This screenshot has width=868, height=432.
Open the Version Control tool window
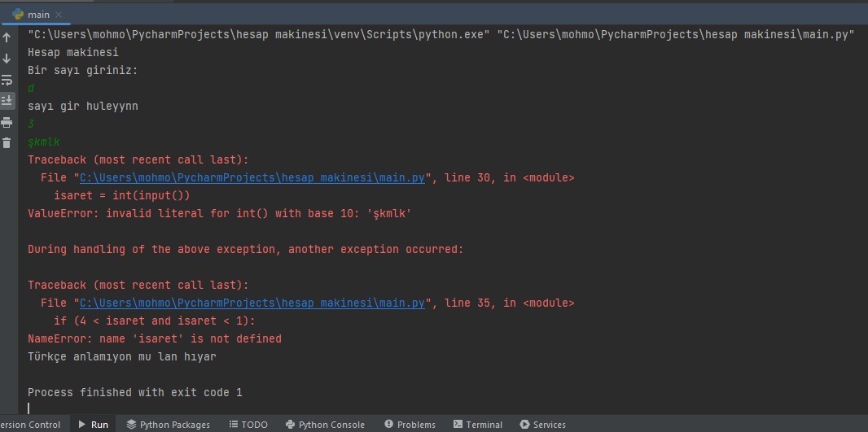click(x=30, y=425)
